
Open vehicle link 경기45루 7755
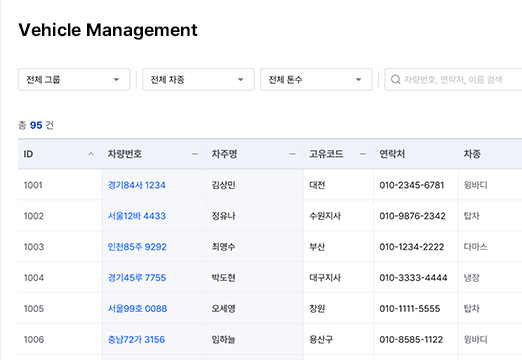tap(137, 278)
